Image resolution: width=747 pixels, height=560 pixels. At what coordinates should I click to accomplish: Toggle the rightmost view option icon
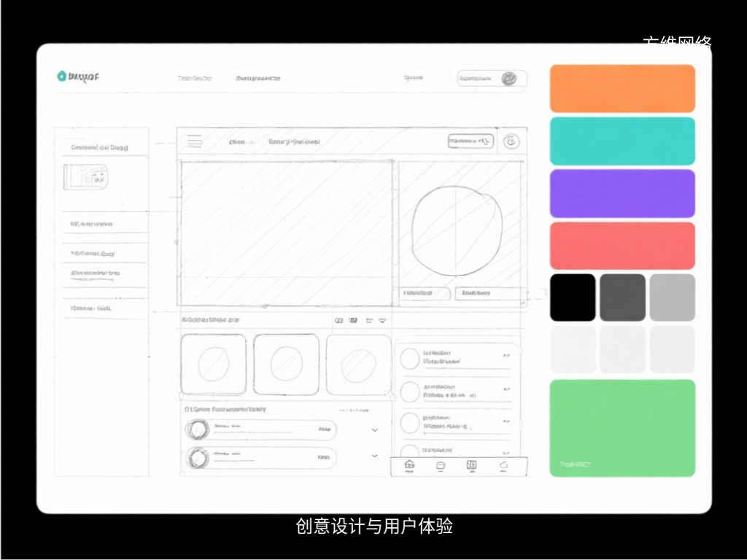(382, 319)
